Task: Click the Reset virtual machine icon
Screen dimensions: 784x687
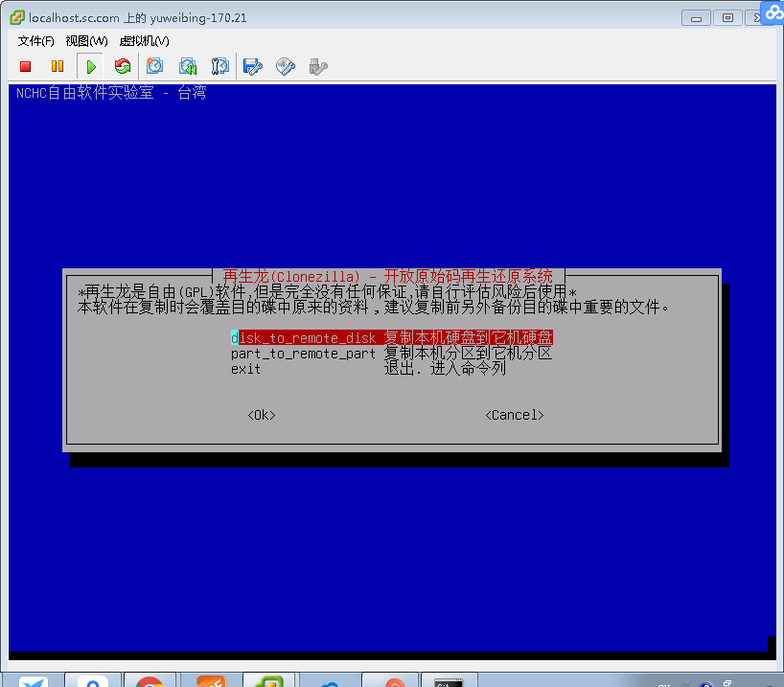Action: pyautogui.click(x=123, y=66)
